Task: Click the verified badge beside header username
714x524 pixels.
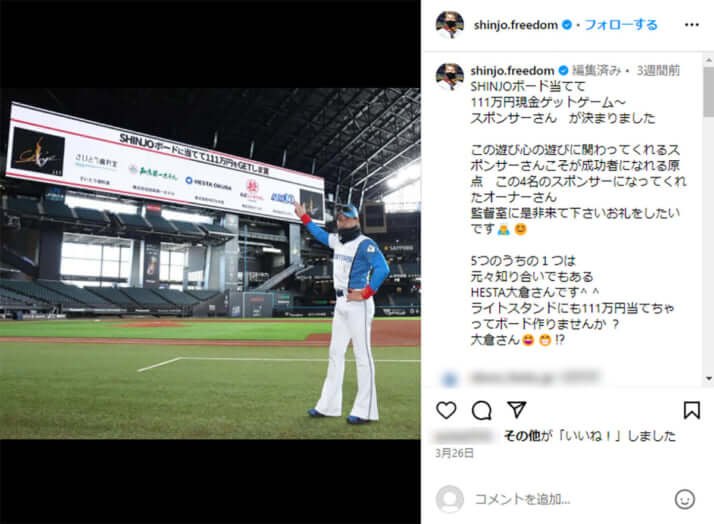Action: tap(567, 25)
